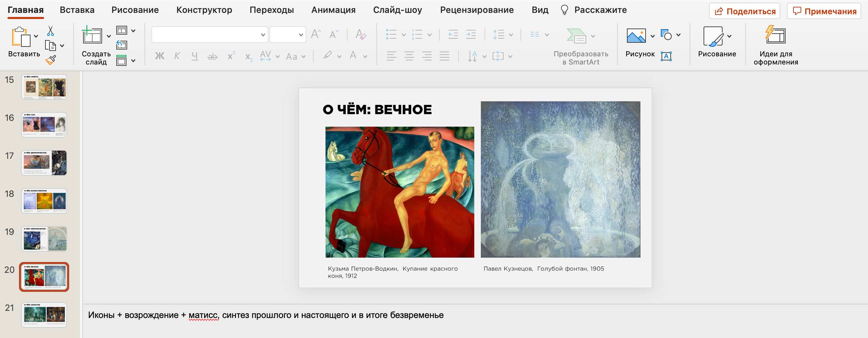Image resolution: width=868 pixels, height=338 pixels.
Task: Switch to the Анимация tab
Action: click(333, 10)
